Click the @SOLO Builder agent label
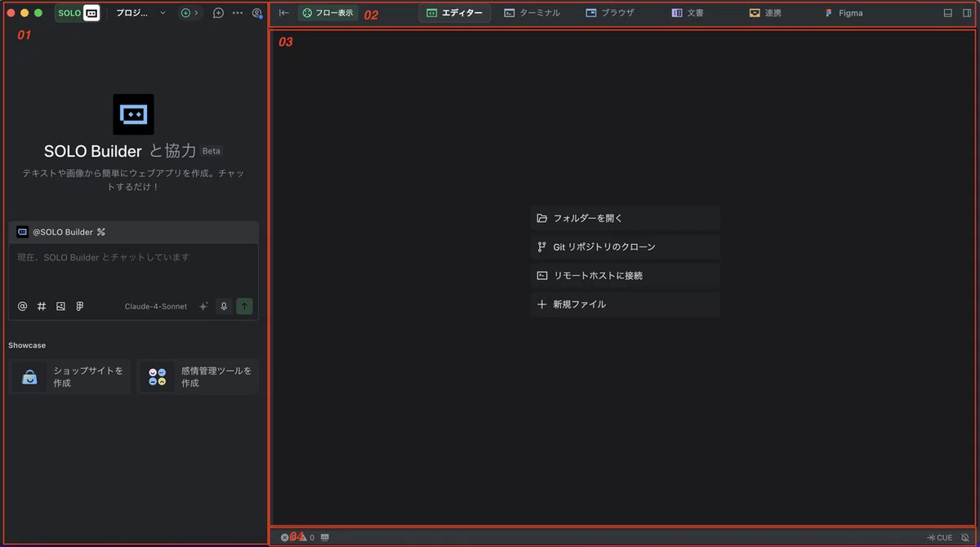Screen dimensions: 980x547 (63, 232)
